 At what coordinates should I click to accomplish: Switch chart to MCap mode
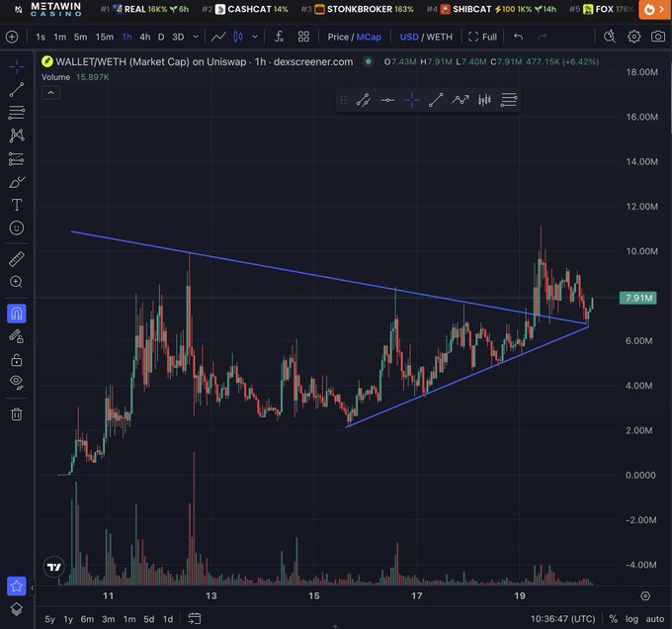point(369,37)
